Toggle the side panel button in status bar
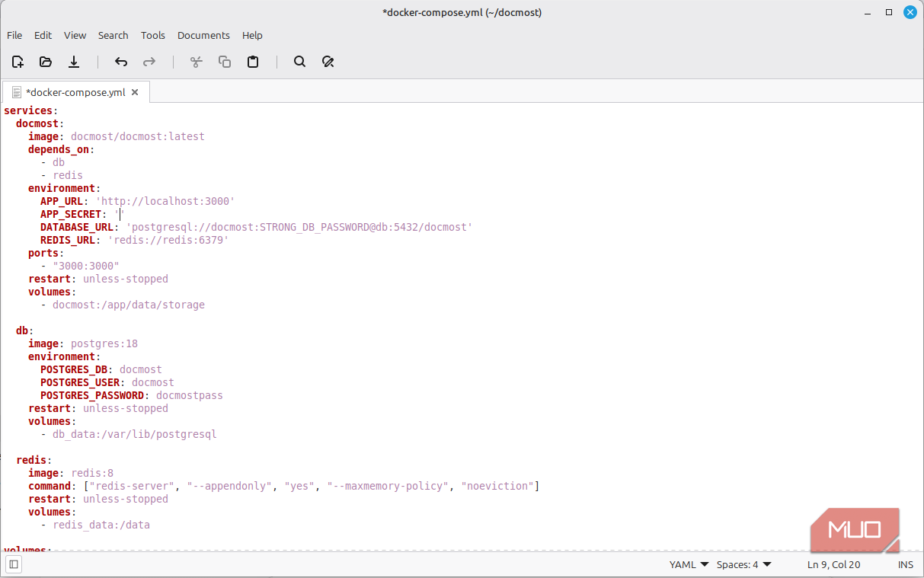This screenshot has height=578, width=924. coord(14,564)
